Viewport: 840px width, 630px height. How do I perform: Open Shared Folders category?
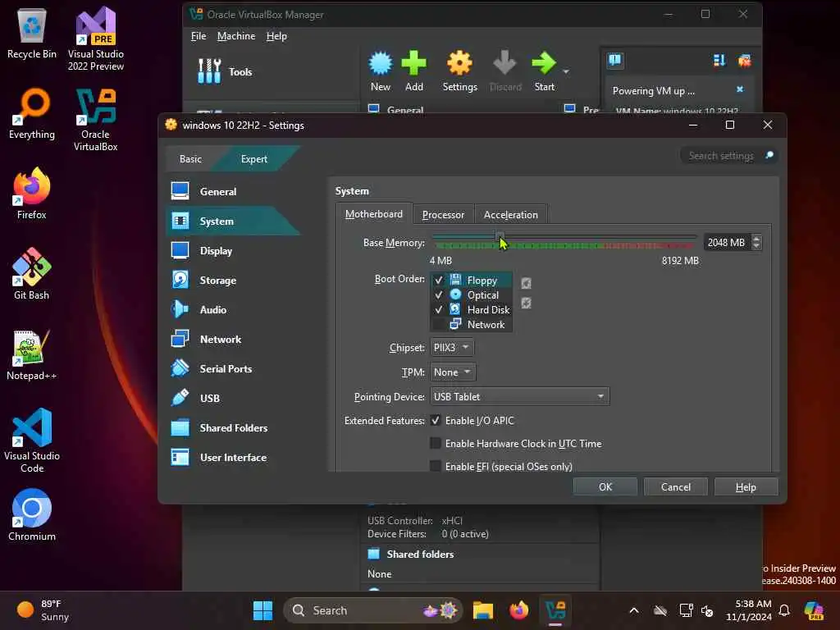[233, 427]
